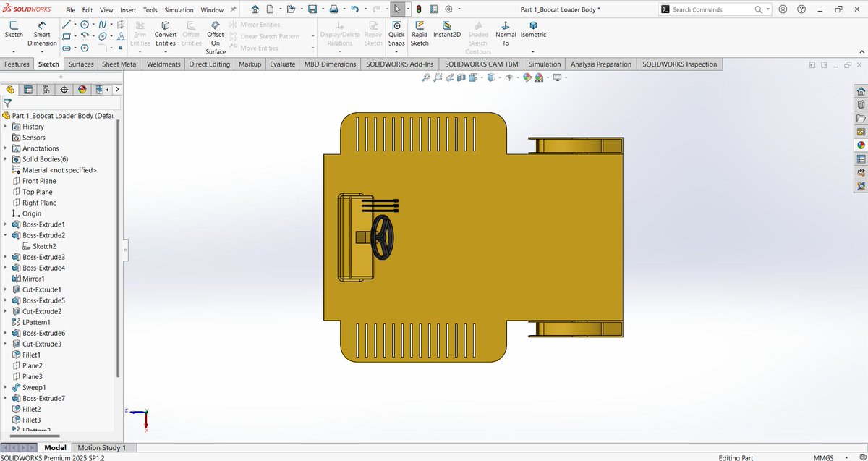The height and width of the screenshot is (461, 868).
Task: Switch to the Features tab
Action: (17, 64)
